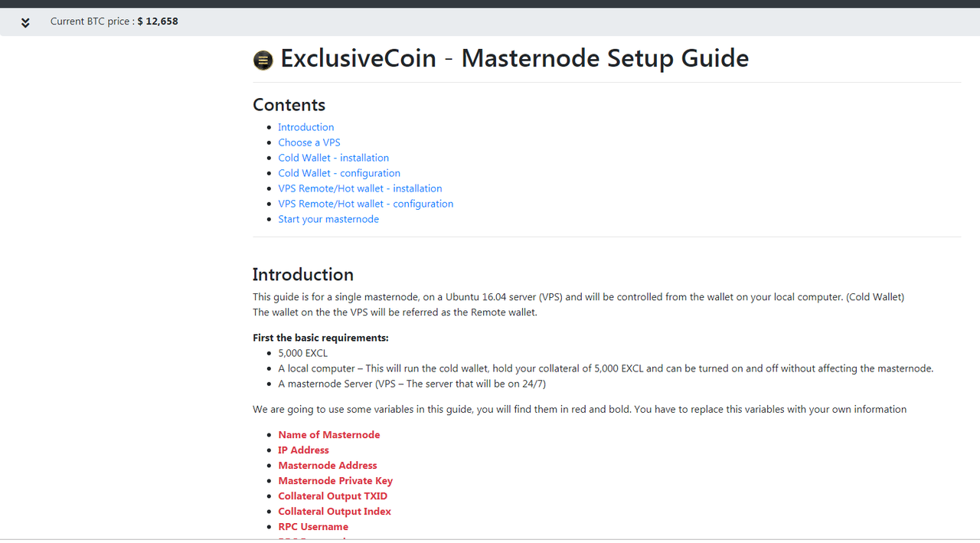Go to Choose a VPS section link
The height and width of the screenshot is (543, 980).
(x=309, y=142)
